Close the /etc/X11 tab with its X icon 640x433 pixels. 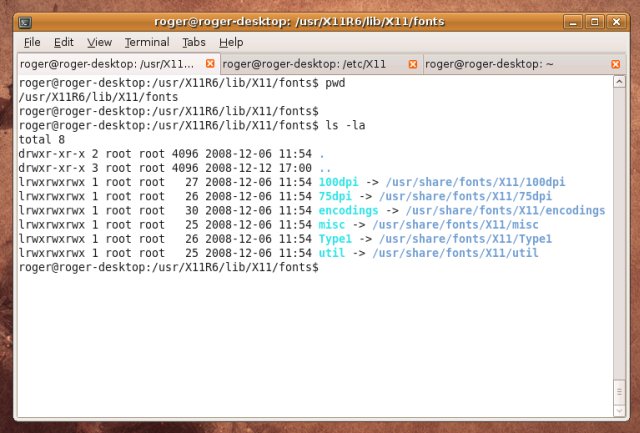click(x=413, y=64)
